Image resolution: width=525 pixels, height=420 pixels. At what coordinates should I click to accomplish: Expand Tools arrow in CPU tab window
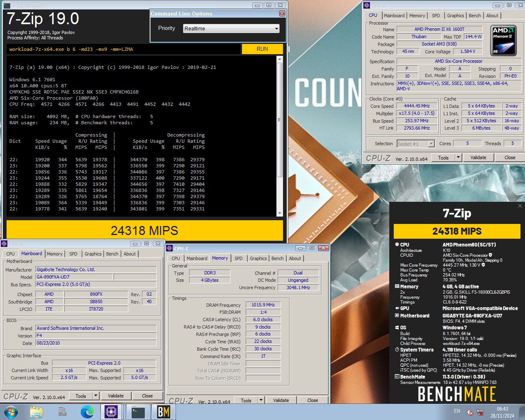coord(459,157)
